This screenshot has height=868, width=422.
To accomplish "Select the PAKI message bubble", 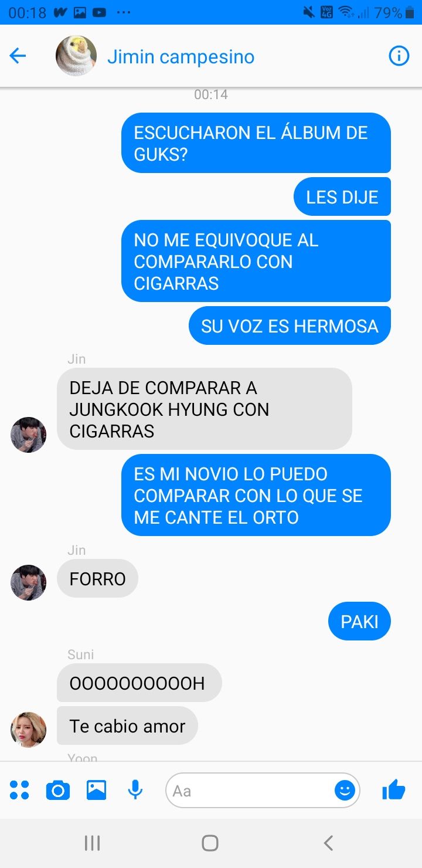I will tap(359, 621).
